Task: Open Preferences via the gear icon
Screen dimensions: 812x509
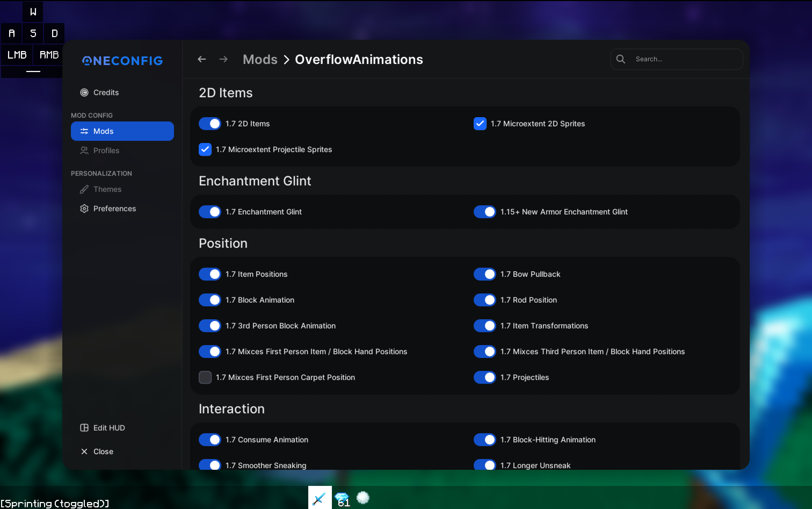Action: tap(84, 208)
